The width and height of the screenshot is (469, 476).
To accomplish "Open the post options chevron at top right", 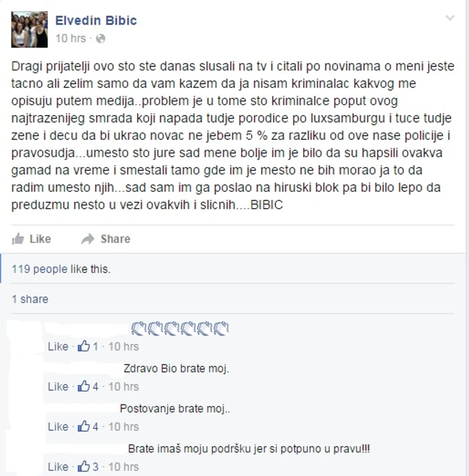I will click(x=450, y=18).
